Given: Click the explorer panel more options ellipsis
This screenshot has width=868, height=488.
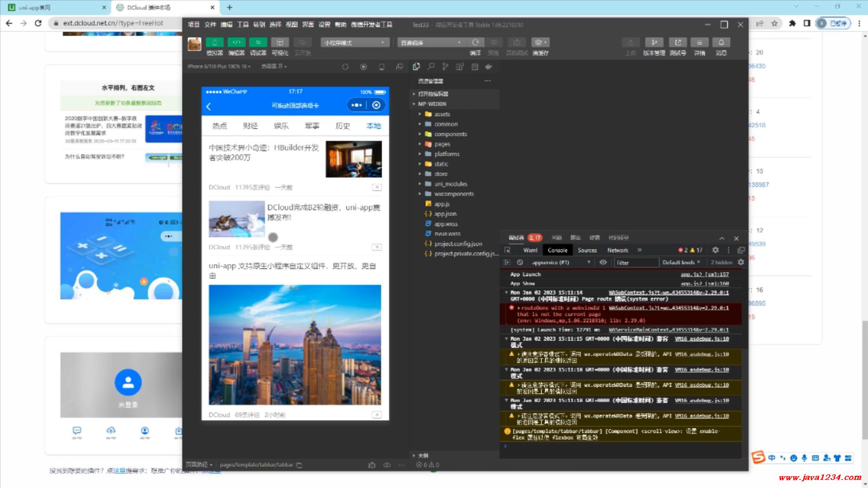Looking at the screenshot, I should pyautogui.click(x=487, y=81).
